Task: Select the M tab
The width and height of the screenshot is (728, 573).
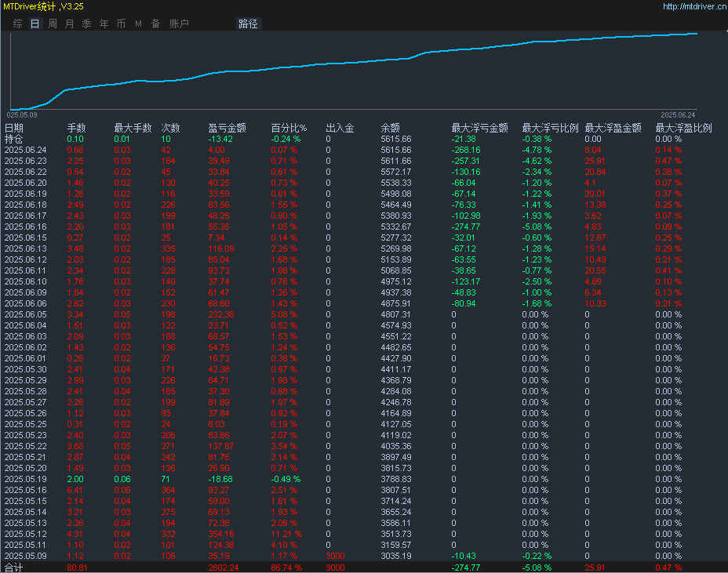Action: (x=138, y=24)
